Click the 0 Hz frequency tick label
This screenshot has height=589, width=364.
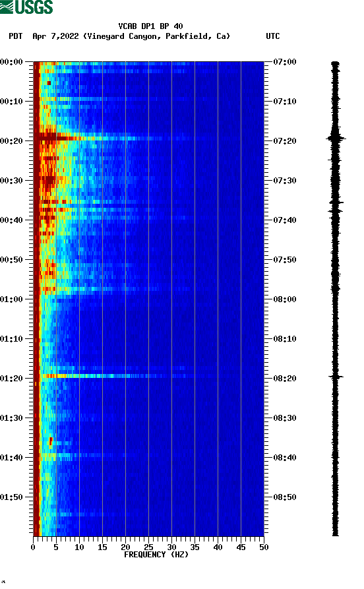[x=33, y=547]
